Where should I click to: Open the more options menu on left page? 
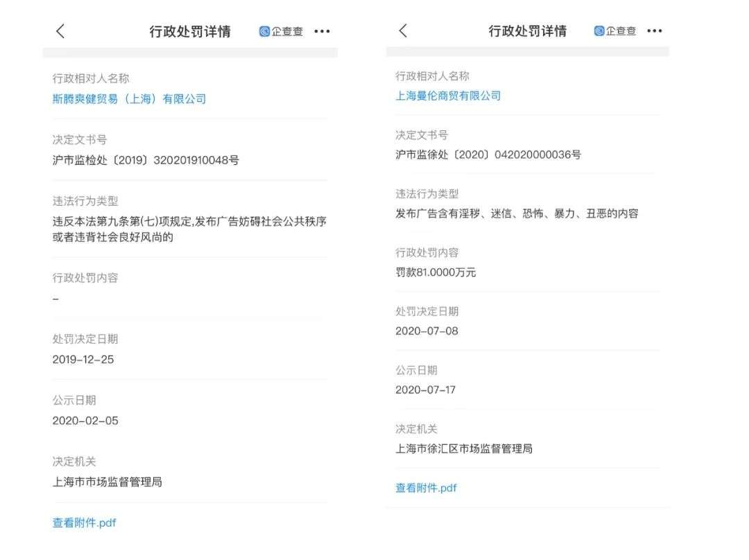point(322,31)
